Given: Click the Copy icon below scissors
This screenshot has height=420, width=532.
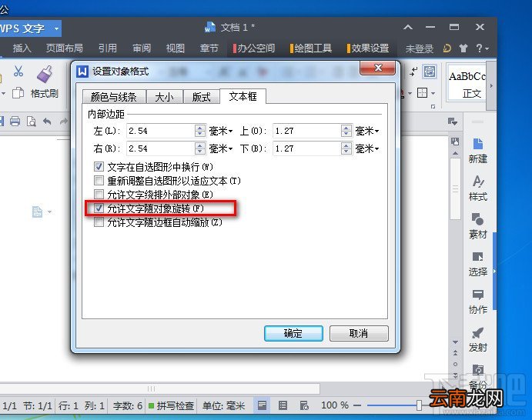Looking at the screenshot, I should tap(18, 92).
